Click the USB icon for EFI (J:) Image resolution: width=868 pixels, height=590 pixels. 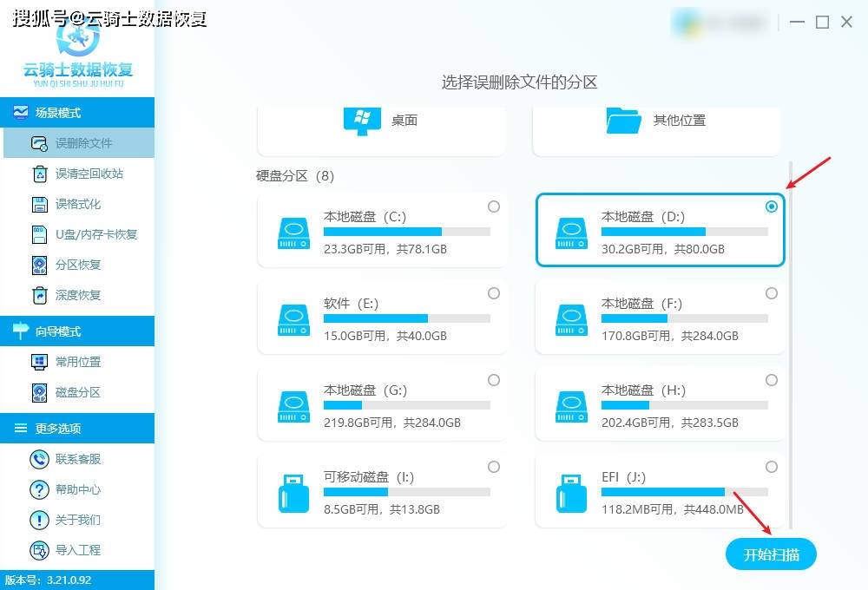(572, 494)
